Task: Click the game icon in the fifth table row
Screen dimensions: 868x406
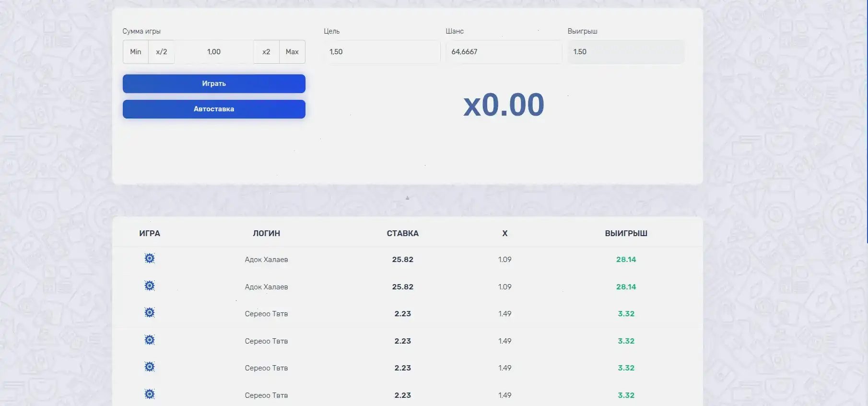Action: [150, 367]
